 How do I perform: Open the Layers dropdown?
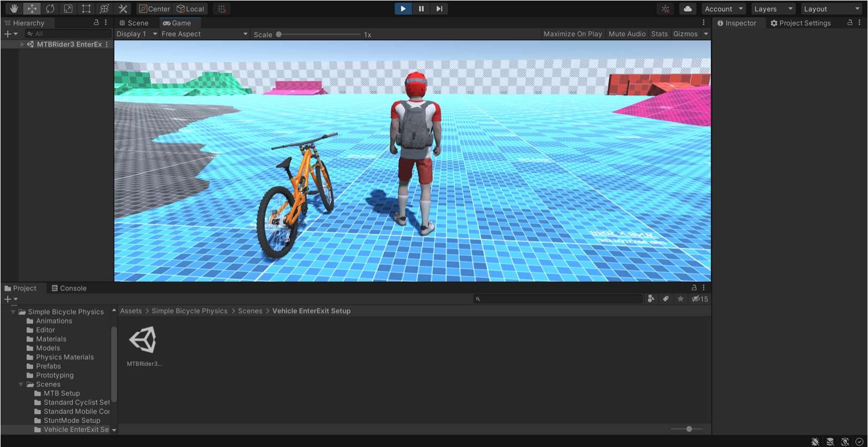point(773,9)
